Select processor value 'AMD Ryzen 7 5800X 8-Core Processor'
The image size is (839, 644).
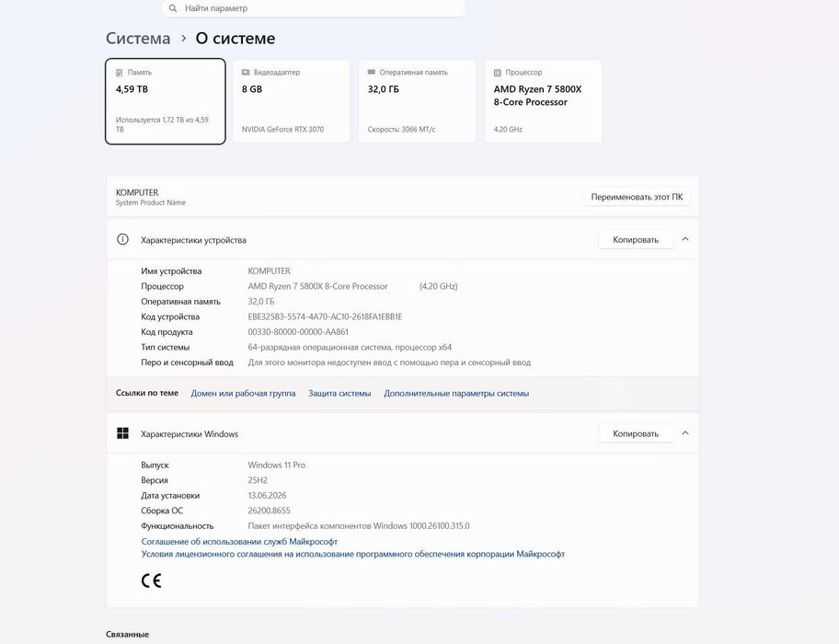317,286
